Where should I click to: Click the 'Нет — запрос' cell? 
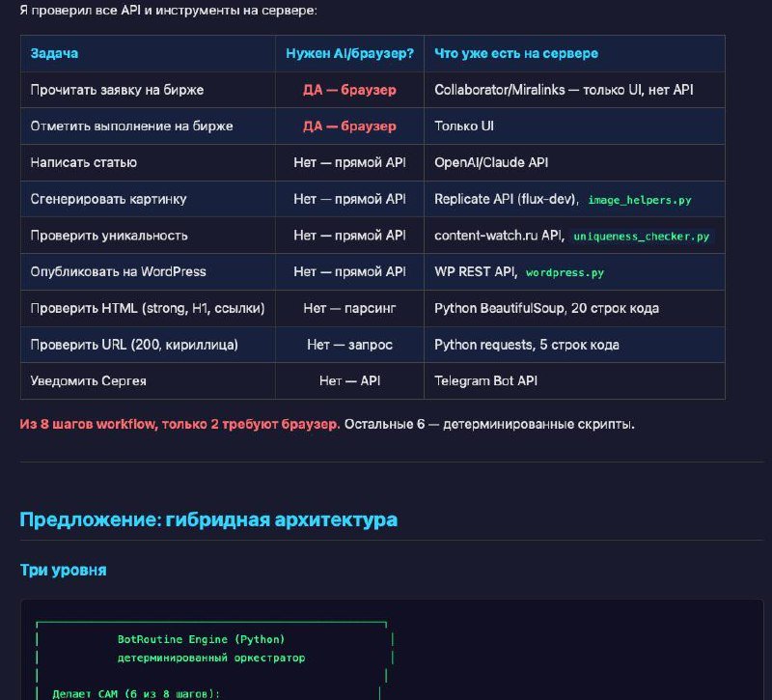click(x=349, y=345)
